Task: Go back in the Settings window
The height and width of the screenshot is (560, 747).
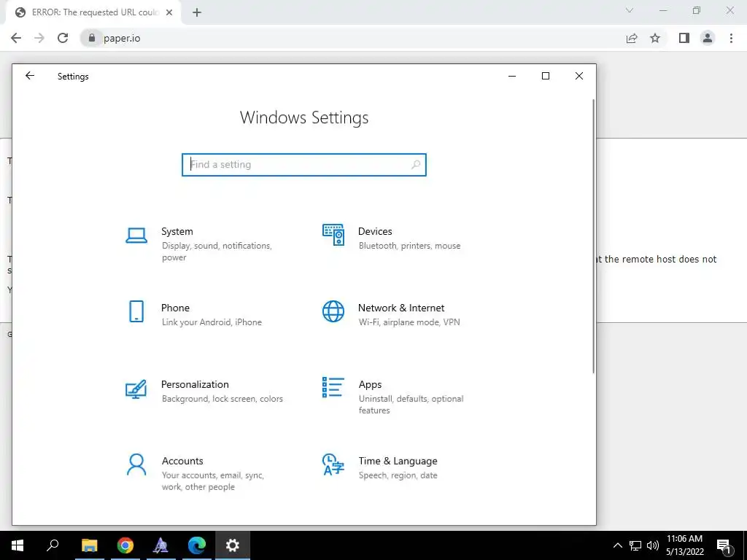Action: point(29,76)
